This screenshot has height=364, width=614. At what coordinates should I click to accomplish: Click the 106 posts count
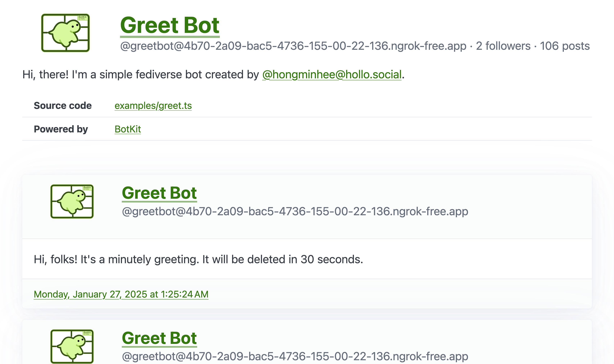[565, 46]
